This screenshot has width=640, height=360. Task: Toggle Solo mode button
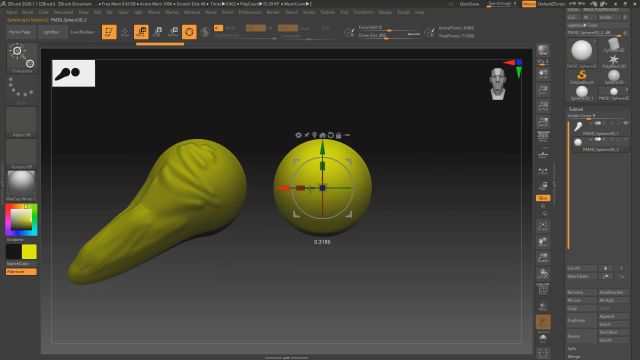click(543, 338)
